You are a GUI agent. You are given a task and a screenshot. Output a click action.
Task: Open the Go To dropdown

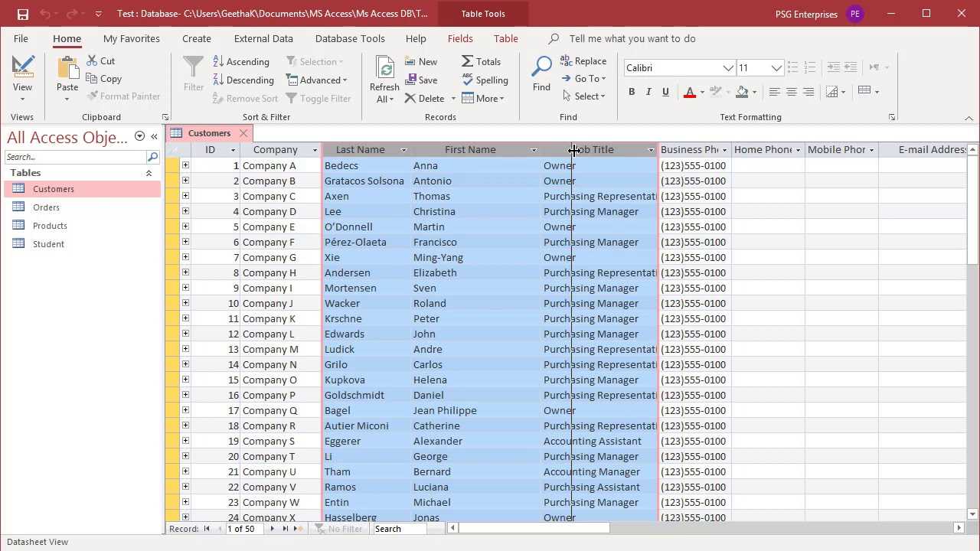pyautogui.click(x=583, y=79)
